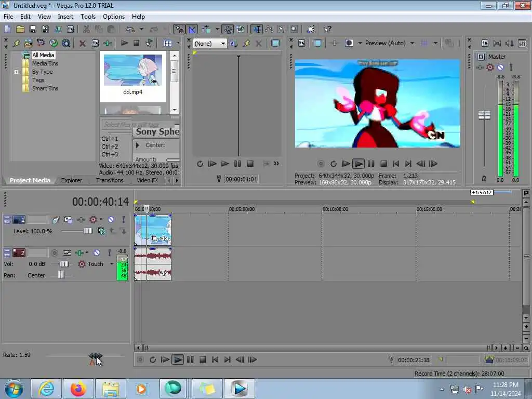Switch to the Explorer tab
Screen dimensions: 532x399
pyautogui.click(x=72, y=180)
